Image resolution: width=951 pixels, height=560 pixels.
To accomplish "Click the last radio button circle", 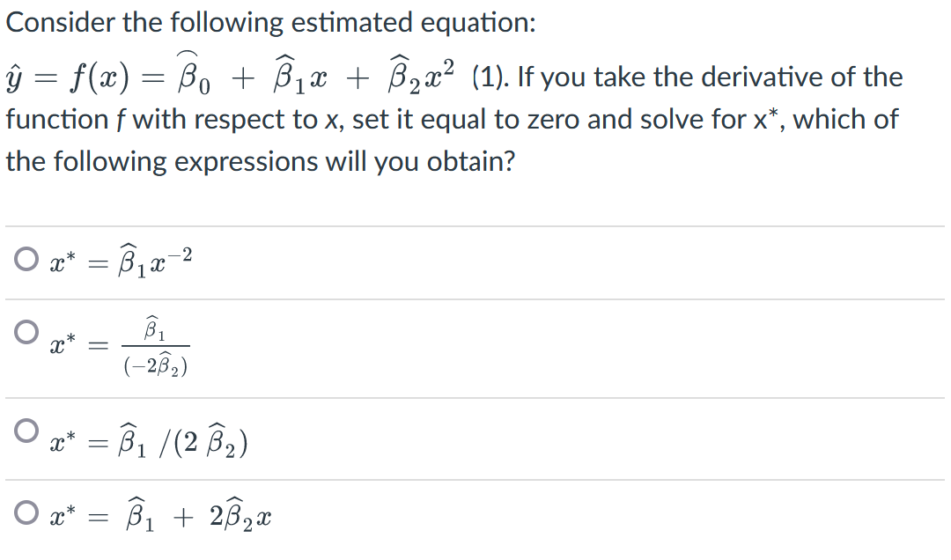I will 25,513.
